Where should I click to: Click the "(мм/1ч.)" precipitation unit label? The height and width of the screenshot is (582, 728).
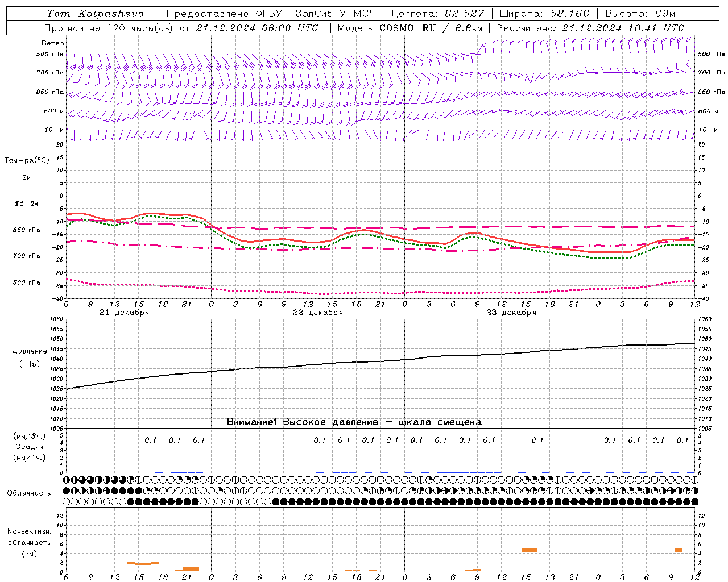coord(30,458)
